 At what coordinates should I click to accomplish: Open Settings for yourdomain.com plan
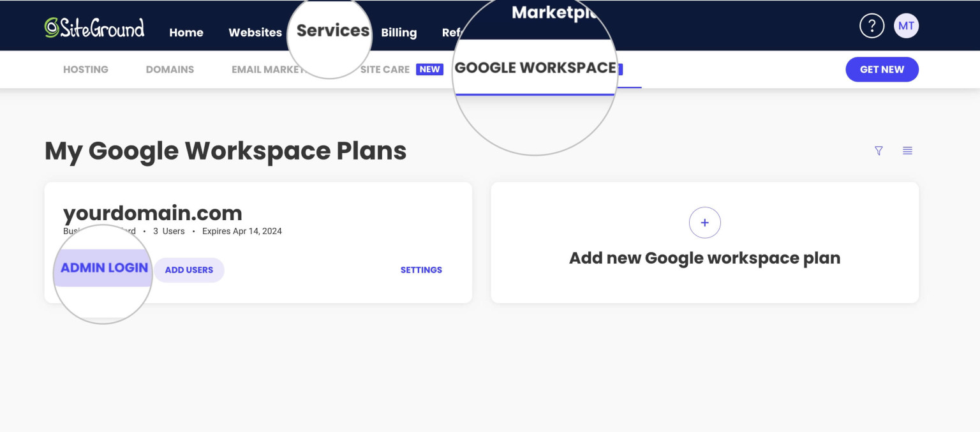pos(421,270)
